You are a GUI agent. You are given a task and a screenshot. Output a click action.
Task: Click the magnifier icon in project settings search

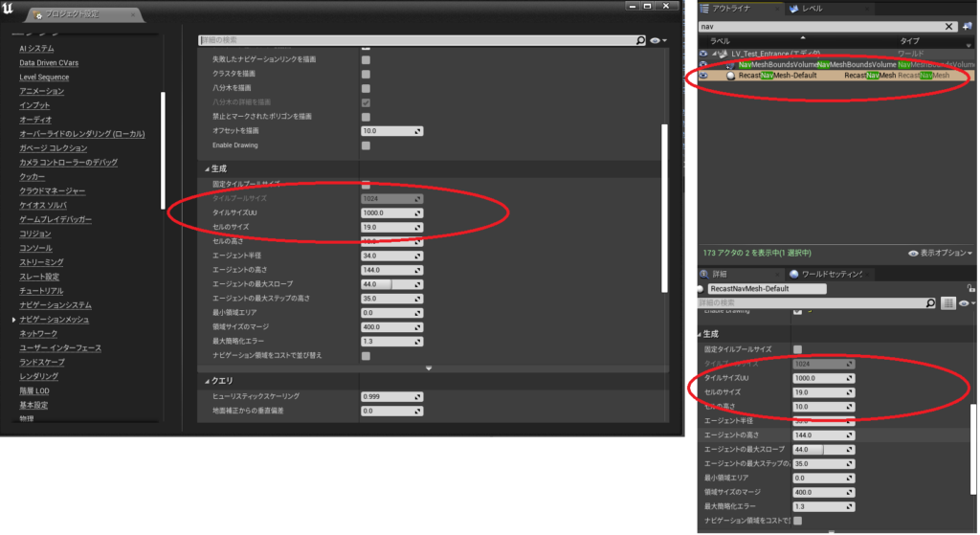pyautogui.click(x=641, y=41)
